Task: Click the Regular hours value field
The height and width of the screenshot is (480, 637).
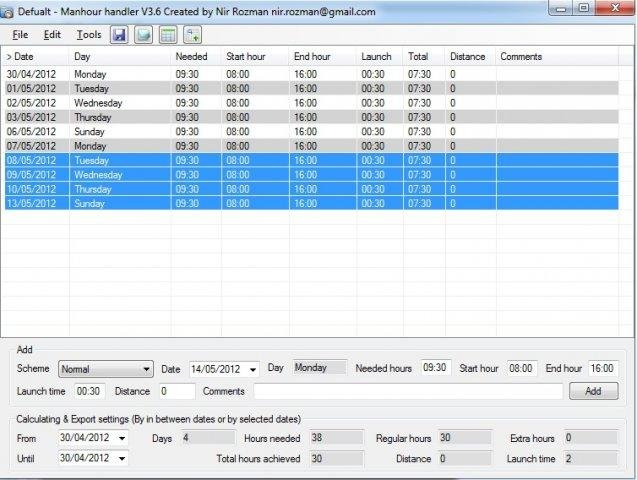Action: [465, 438]
